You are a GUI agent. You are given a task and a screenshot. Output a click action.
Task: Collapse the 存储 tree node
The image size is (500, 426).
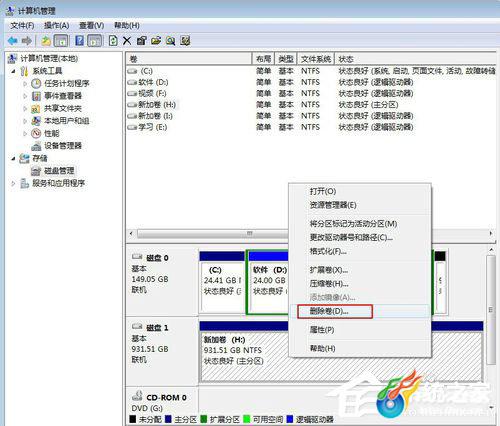[x=14, y=158]
